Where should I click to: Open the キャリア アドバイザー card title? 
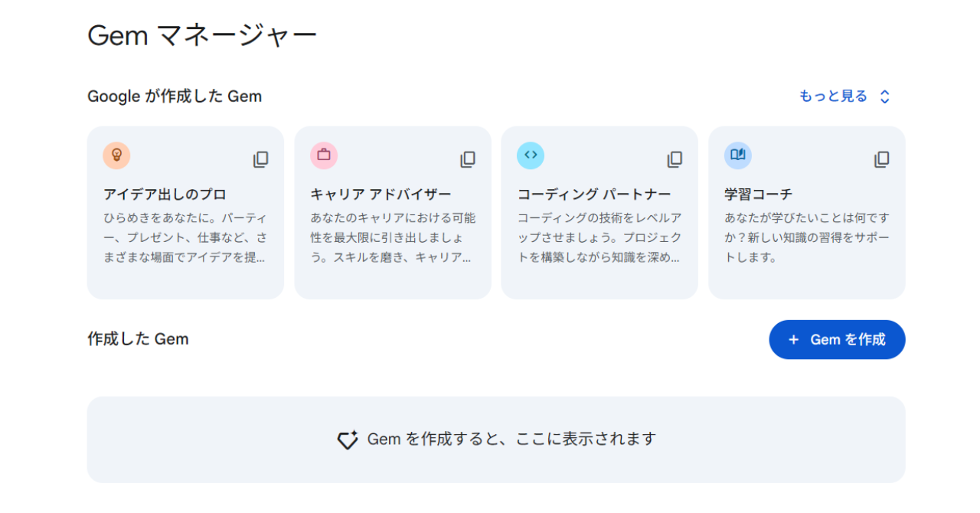click(x=381, y=194)
